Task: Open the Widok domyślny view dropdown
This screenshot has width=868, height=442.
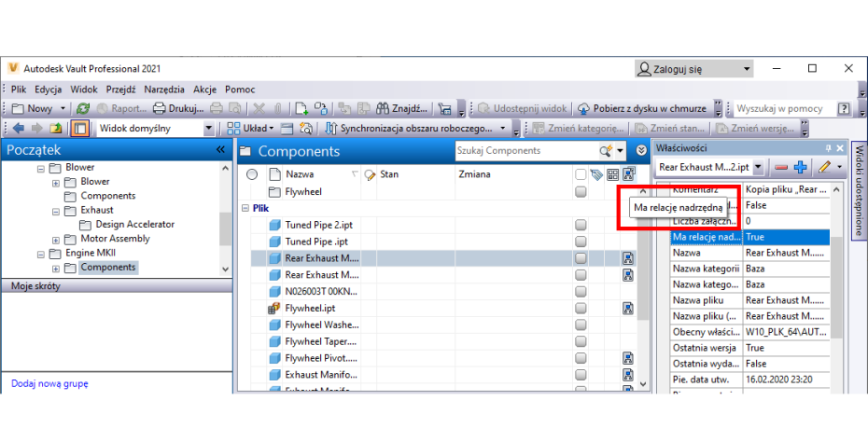Action: tap(209, 129)
